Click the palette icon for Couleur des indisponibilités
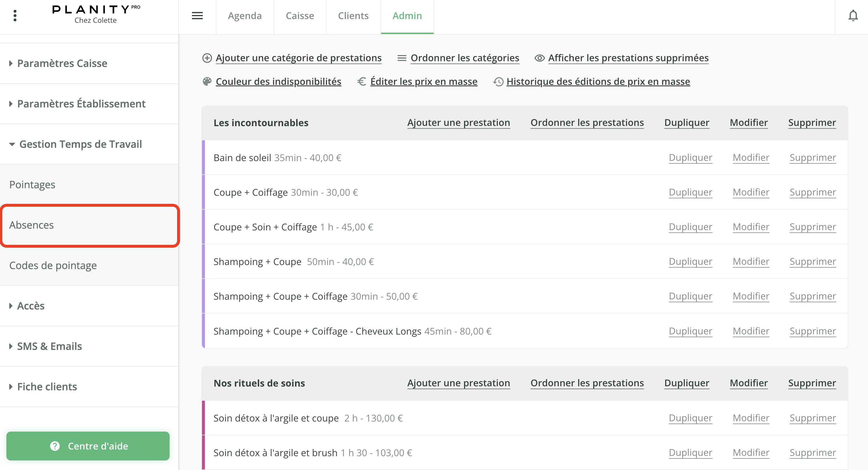This screenshot has width=868, height=470. click(x=207, y=81)
